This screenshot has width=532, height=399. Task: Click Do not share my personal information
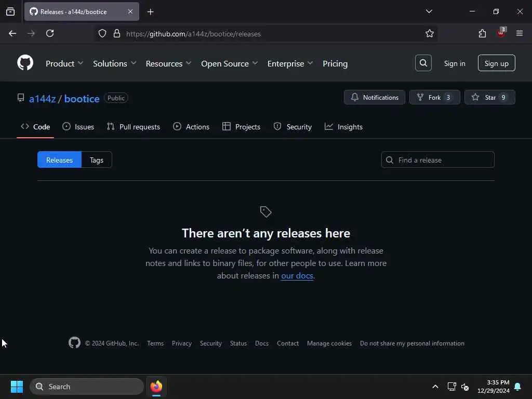412,343
